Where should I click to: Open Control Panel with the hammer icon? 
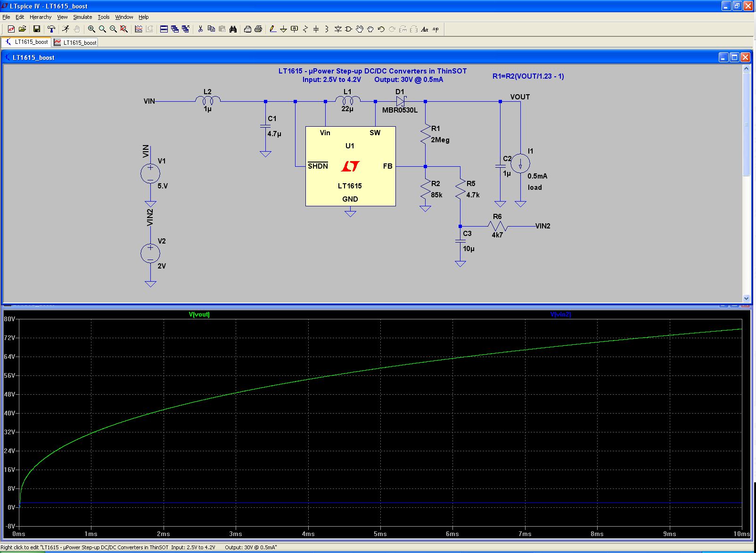tap(51, 29)
